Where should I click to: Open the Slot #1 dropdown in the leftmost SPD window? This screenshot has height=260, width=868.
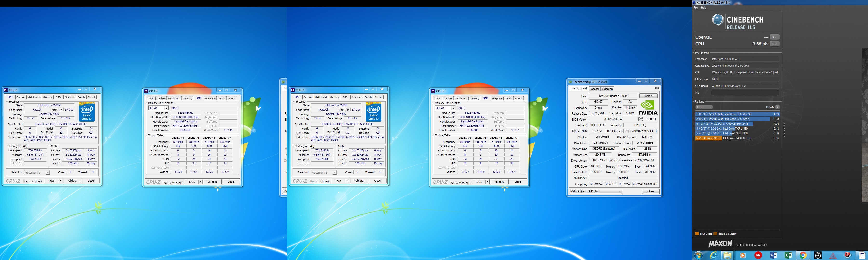click(x=158, y=108)
